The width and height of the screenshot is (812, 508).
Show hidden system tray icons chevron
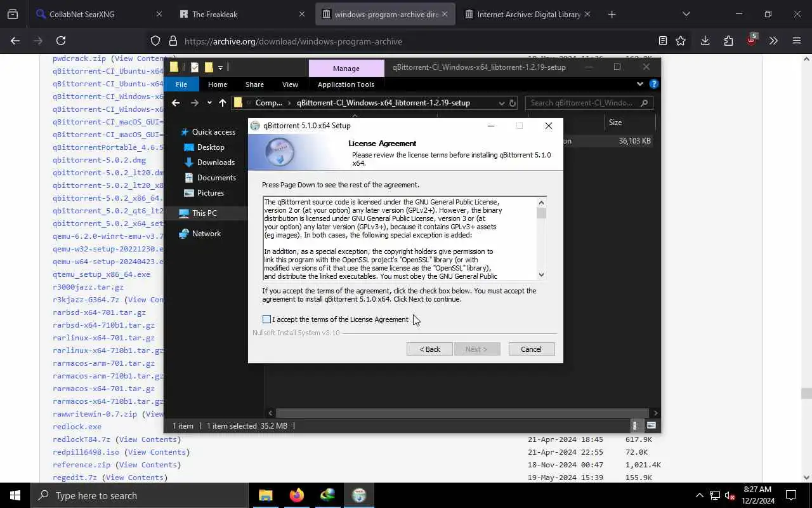tap(700, 495)
